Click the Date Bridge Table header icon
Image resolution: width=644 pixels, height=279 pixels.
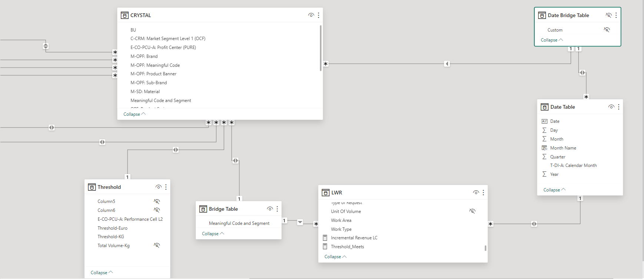(x=542, y=15)
